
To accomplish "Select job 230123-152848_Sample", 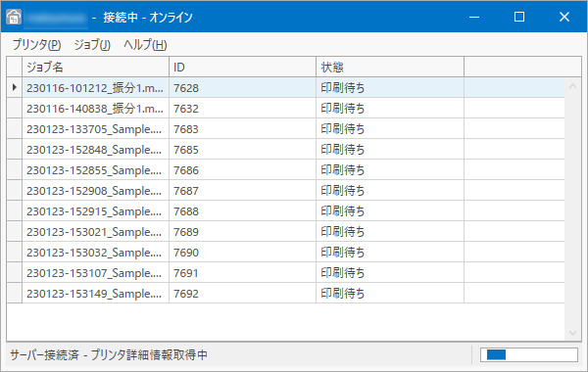I will 96,150.
